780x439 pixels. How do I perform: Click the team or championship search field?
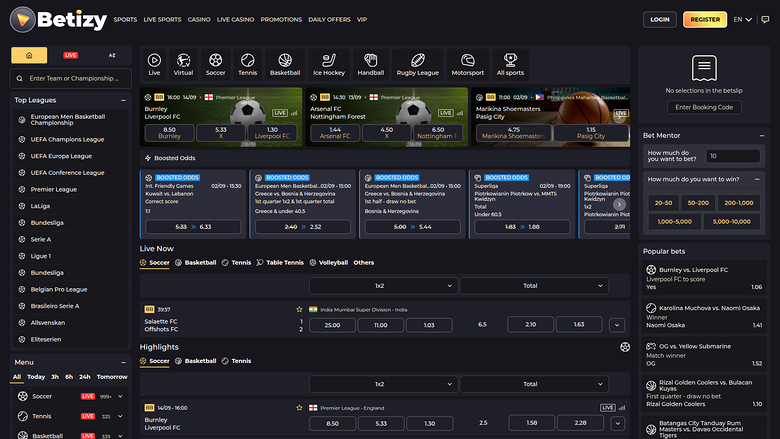tap(71, 79)
